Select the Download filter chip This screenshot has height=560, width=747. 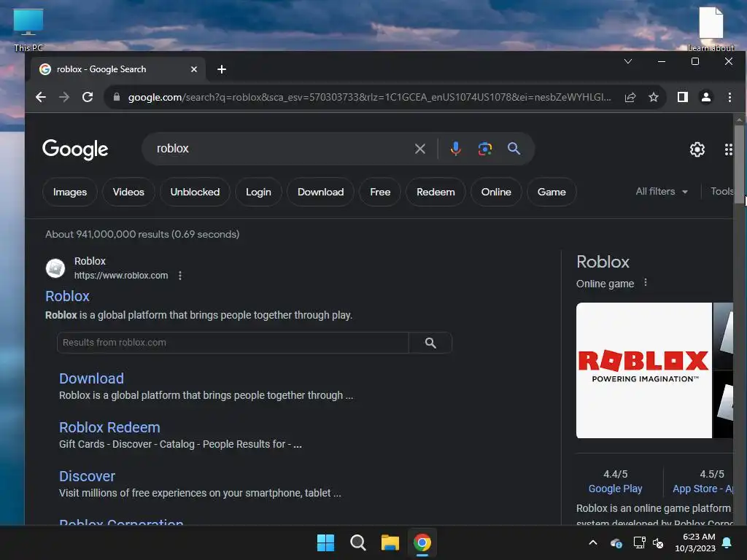[x=321, y=192]
